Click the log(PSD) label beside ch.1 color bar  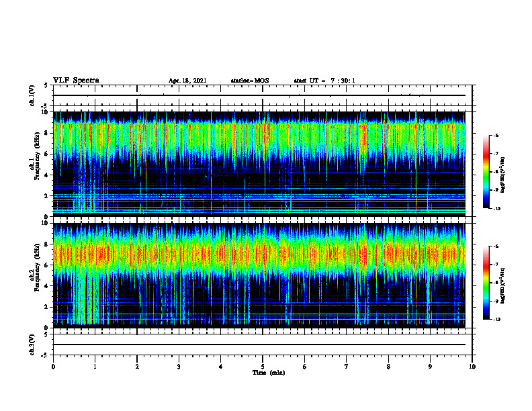[503, 175]
